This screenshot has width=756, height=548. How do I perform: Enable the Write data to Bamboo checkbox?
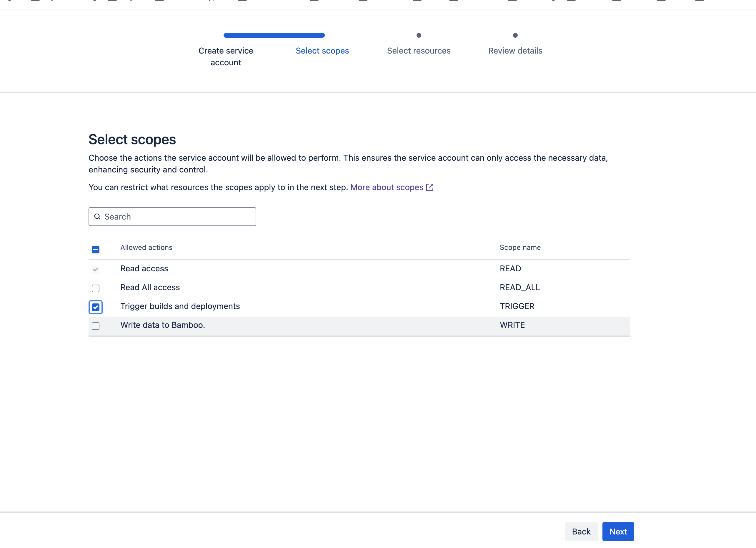[x=95, y=326]
